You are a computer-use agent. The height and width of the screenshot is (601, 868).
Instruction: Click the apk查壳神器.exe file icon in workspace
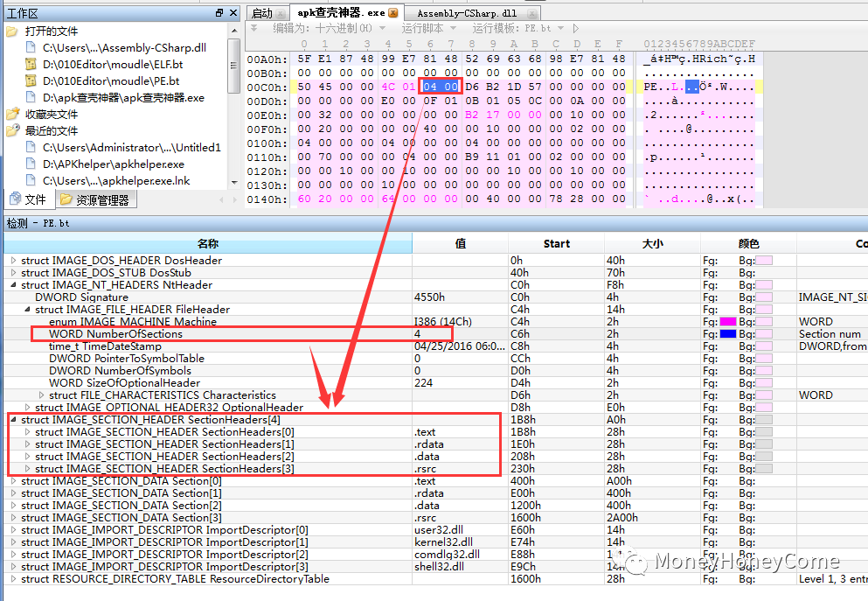[x=31, y=97]
